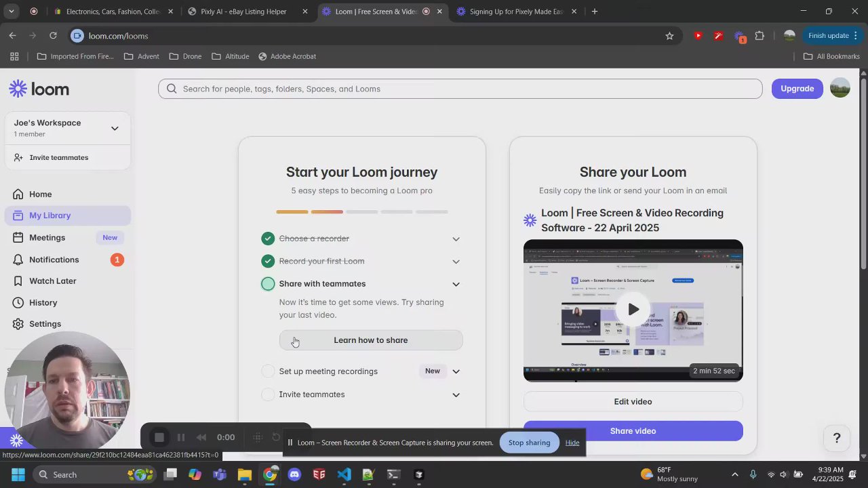Viewport: 868px width, 488px height.
Task: Open the tab search dropdown arrow
Action: 11,12
